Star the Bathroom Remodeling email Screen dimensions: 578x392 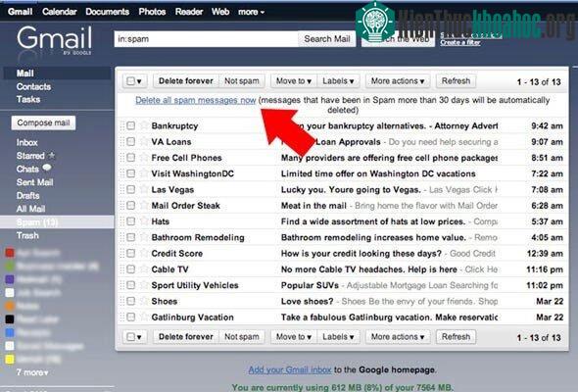(x=144, y=237)
